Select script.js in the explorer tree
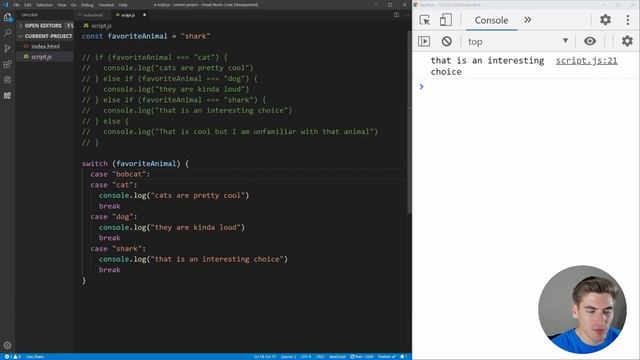Viewport: 640px width, 360px height. pyautogui.click(x=45, y=57)
